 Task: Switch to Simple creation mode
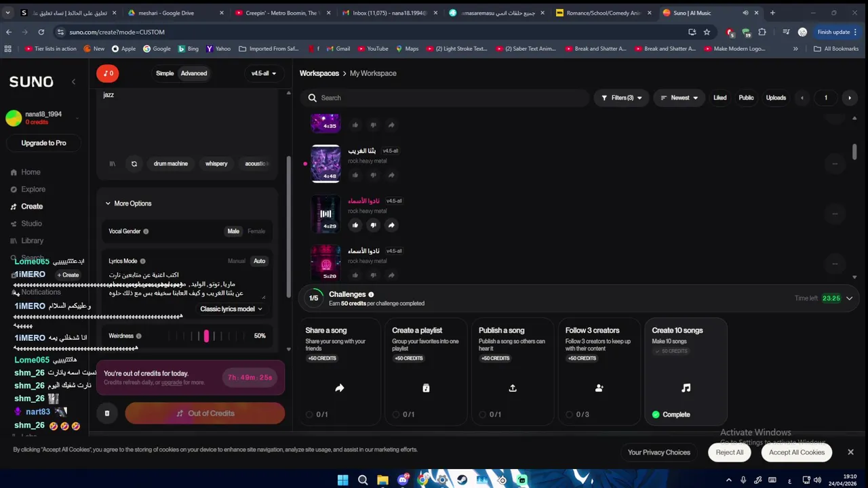165,73
